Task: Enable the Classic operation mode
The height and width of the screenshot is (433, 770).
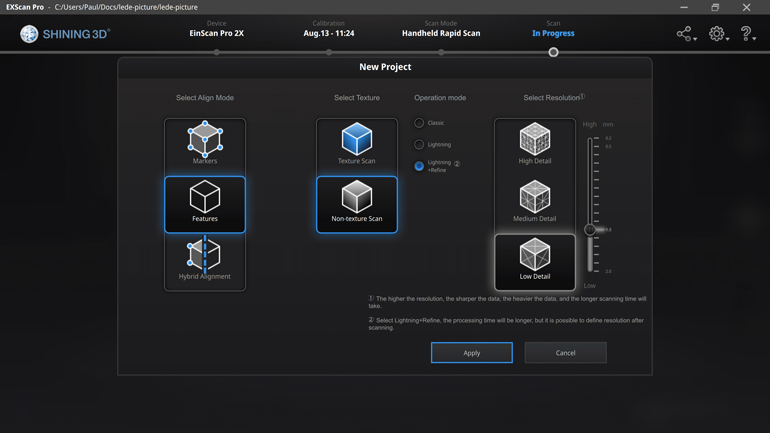Action: (x=419, y=123)
